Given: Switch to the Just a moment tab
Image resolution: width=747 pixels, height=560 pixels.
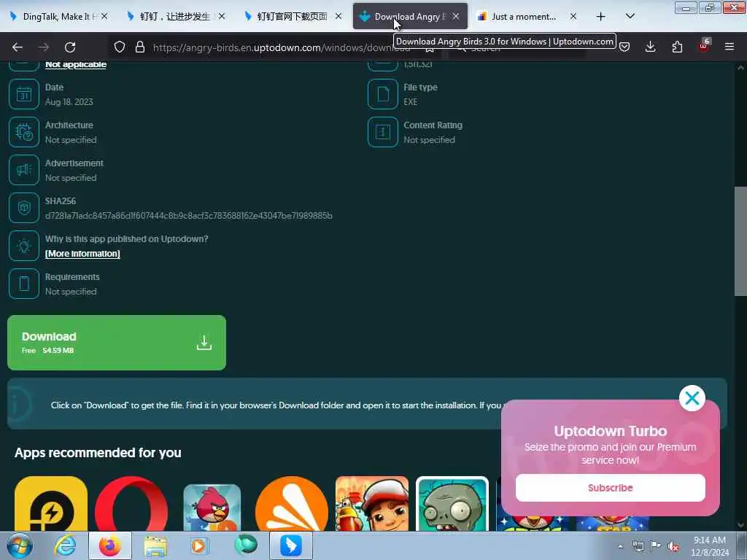Looking at the screenshot, I should [524, 17].
